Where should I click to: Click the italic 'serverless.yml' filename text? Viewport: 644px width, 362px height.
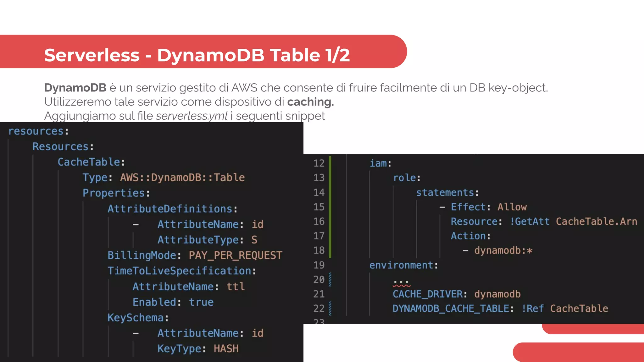coord(192,116)
